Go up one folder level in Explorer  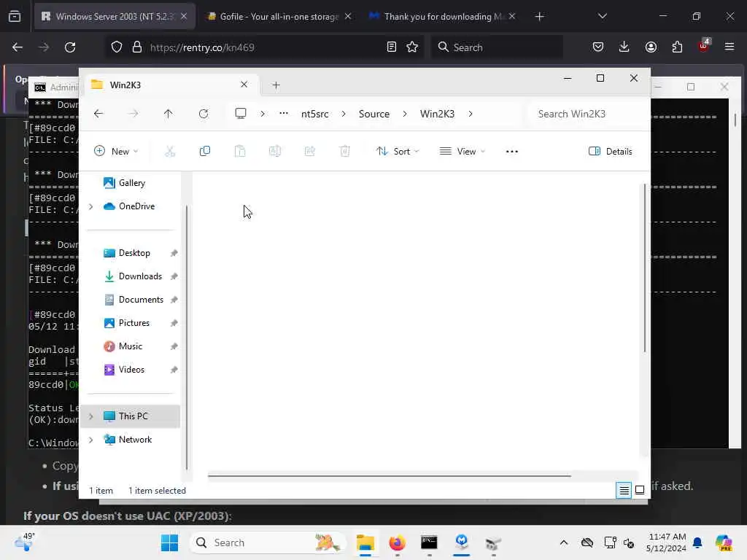click(x=169, y=114)
